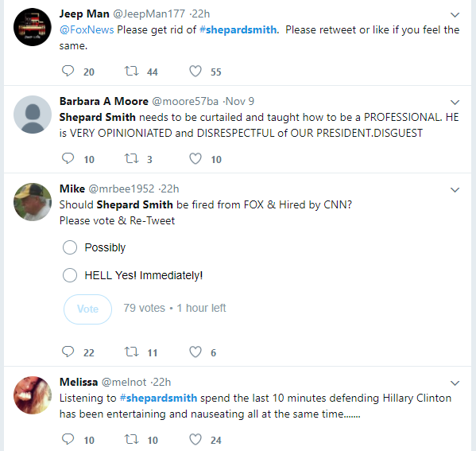
Task: Open Mike's profile picture
Action: 33,202
